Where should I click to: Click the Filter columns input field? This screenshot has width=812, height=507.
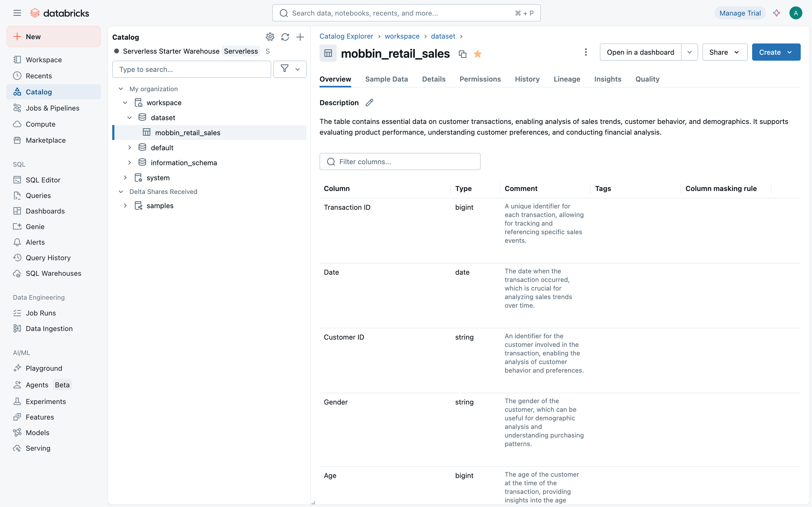[x=400, y=161]
